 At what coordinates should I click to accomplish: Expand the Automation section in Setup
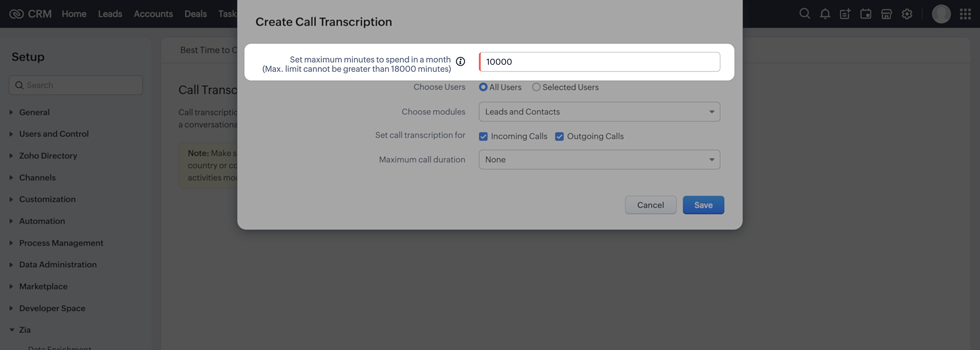point(42,221)
